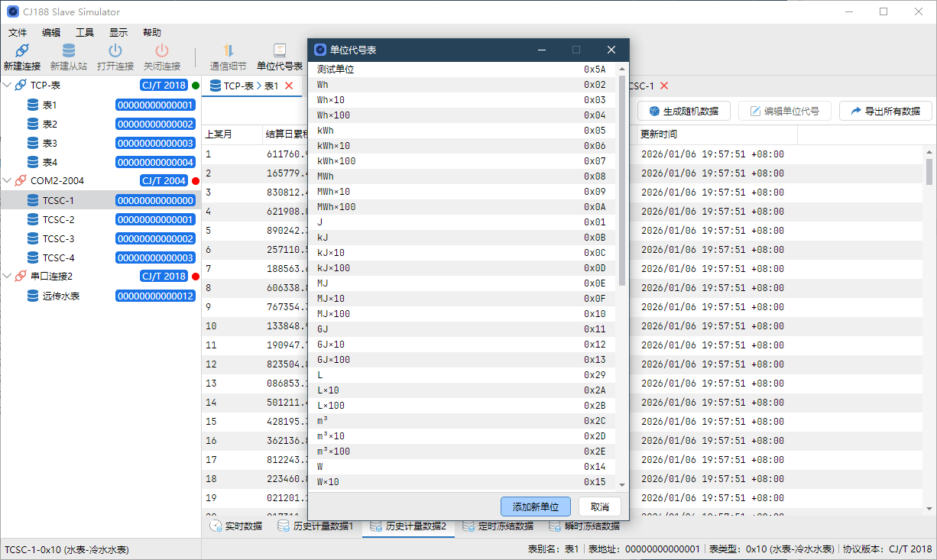
Task: Open the 显示 menu
Action: pos(118,33)
